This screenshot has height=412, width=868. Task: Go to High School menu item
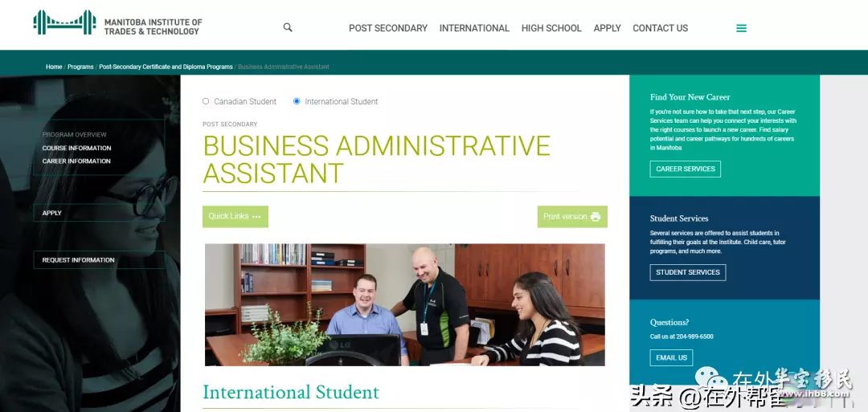pos(551,28)
